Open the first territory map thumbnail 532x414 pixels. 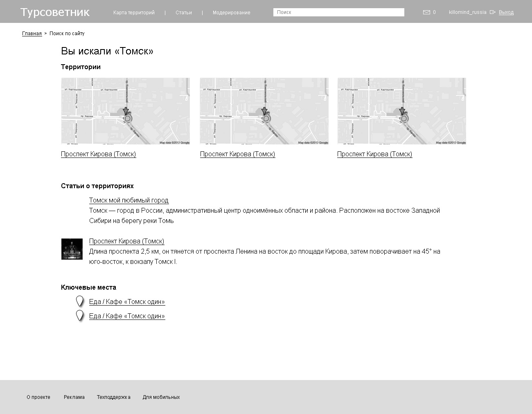click(x=125, y=111)
